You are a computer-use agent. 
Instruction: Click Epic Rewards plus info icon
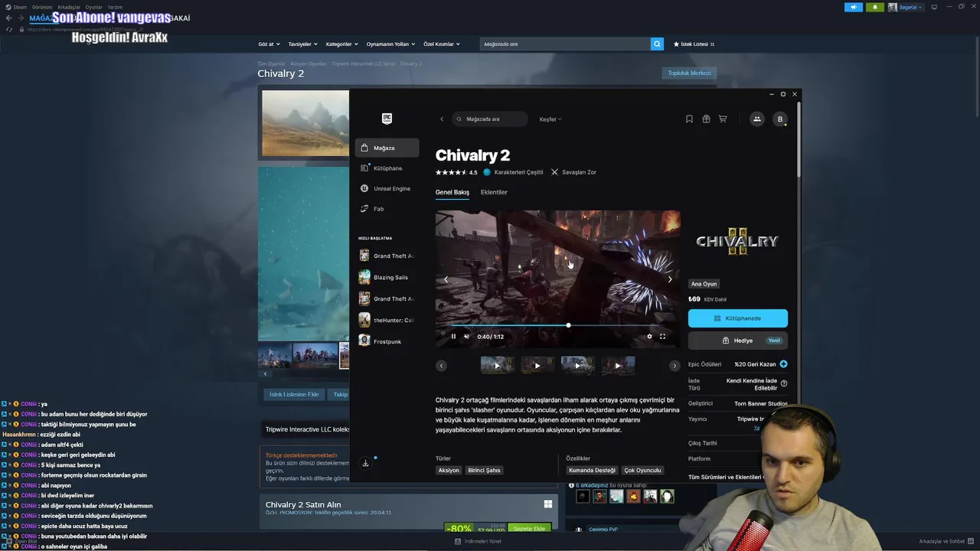783,364
